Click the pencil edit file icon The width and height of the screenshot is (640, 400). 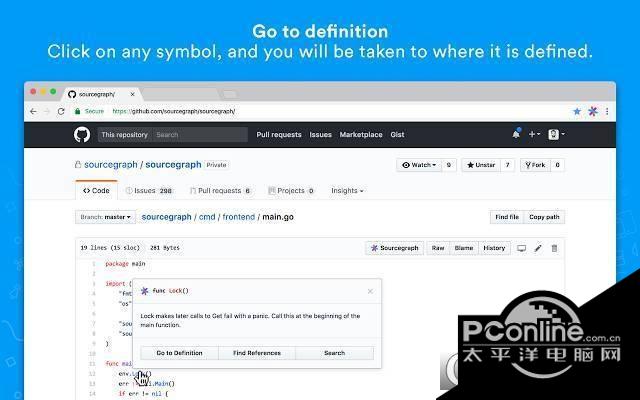[538, 248]
